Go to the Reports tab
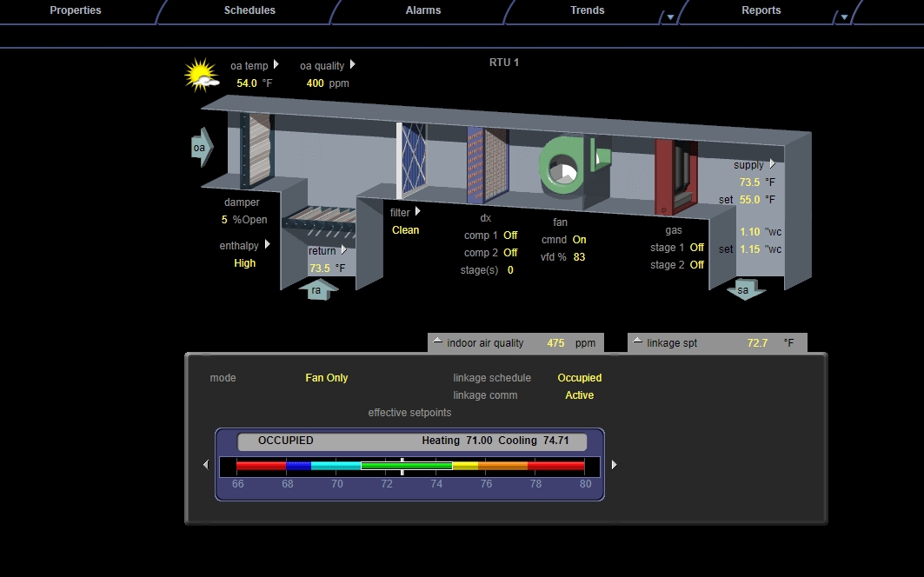 point(761,10)
